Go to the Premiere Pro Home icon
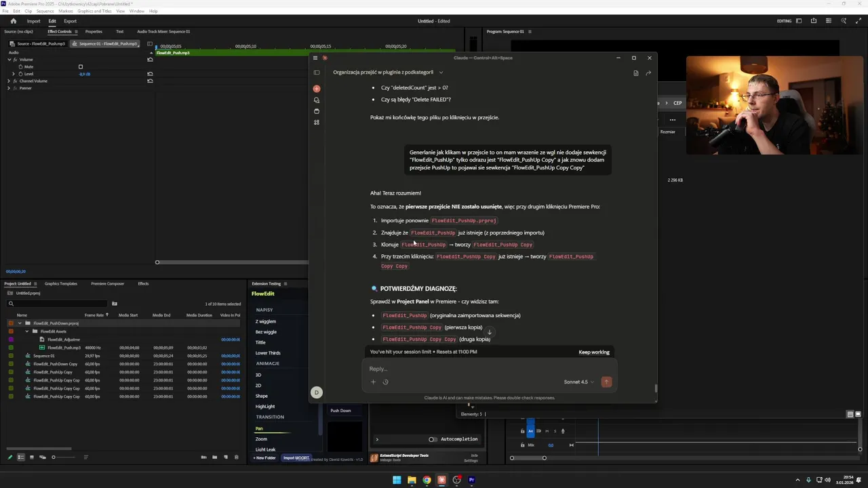This screenshot has height=488, width=868. pos(13,21)
